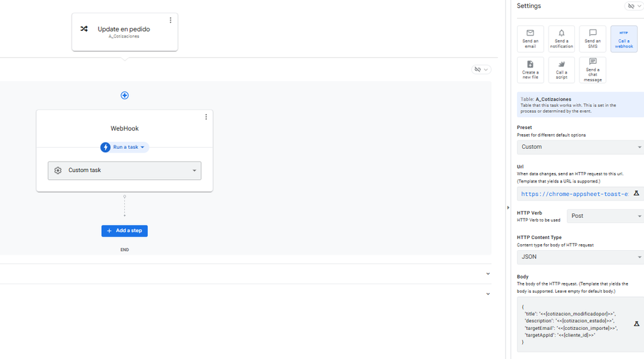Open the WebHook step three-dot menu
Viewport: 644px width, 359px height.
(x=206, y=117)
